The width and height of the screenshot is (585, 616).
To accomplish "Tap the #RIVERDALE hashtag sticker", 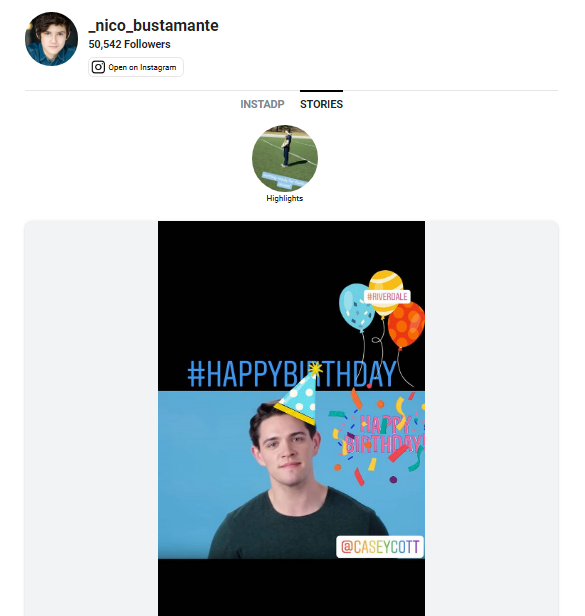I will tap(387, 297).
